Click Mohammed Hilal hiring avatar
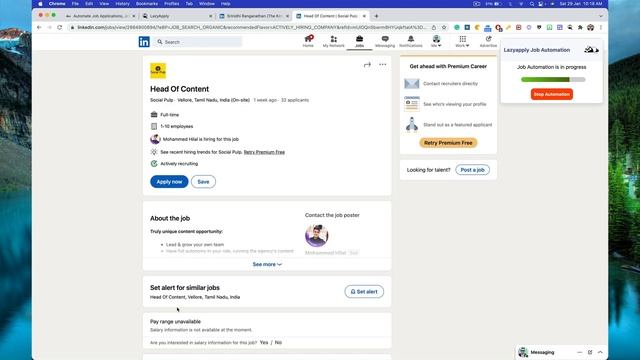This screenshot has height=360, width=640. [155, 139]
